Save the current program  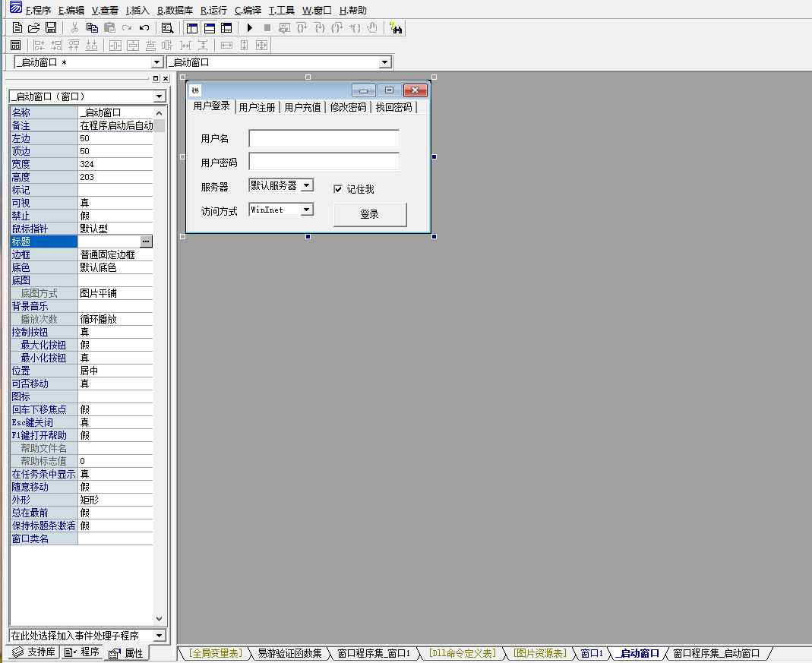[x=51, y=28]
